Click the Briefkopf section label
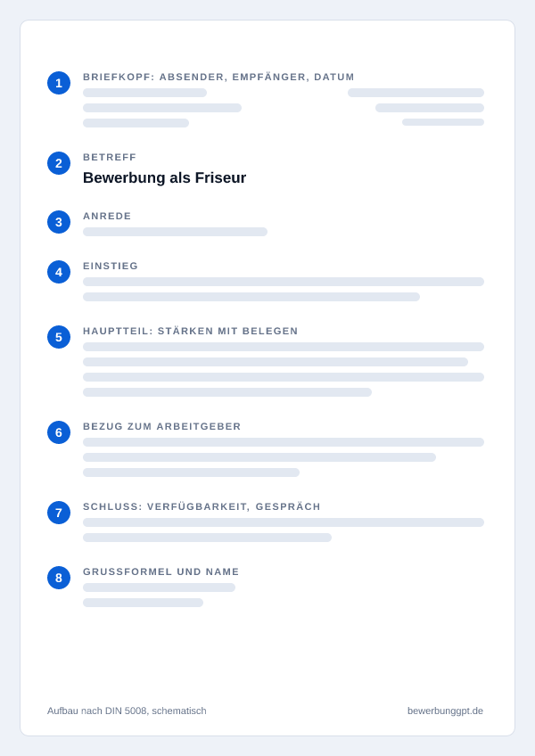535x756 pixels. [x=218, y=78]
